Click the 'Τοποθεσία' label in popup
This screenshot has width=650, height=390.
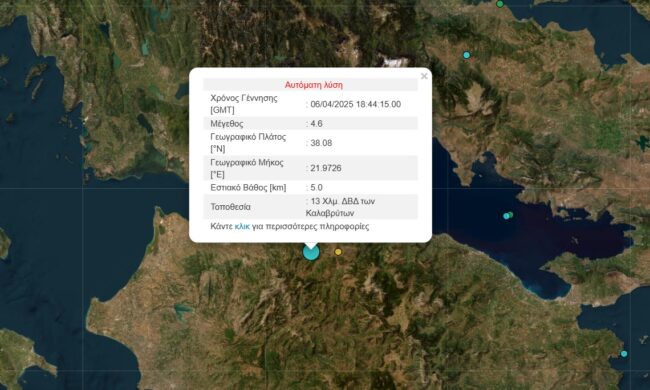[x=230, y=207]
